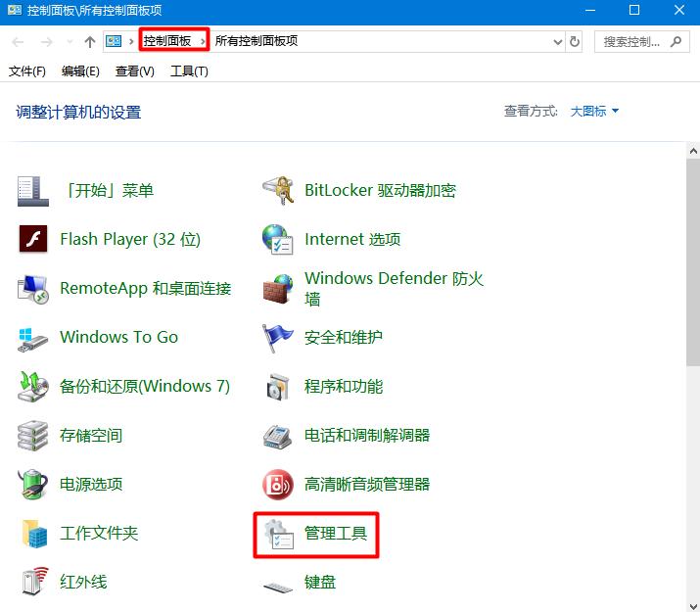
Task: Open the Flash Player (32 位) icon
Action: pyautogui.click(x=33, y=239)
